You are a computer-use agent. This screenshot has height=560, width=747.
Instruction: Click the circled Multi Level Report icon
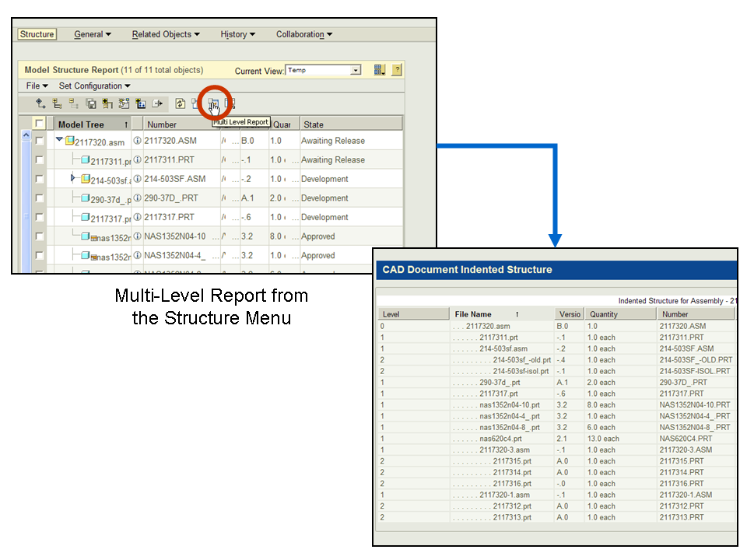(214, 103)
